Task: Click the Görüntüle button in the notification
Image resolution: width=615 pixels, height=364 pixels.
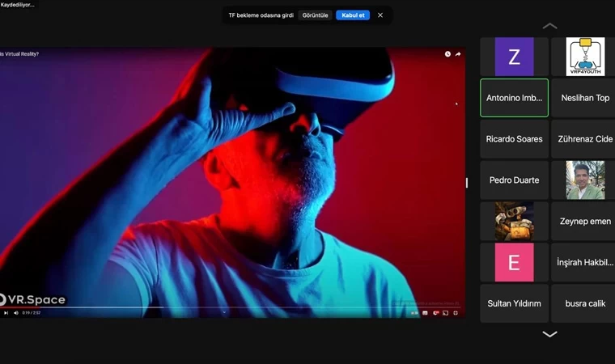Action: coord(315,15)
